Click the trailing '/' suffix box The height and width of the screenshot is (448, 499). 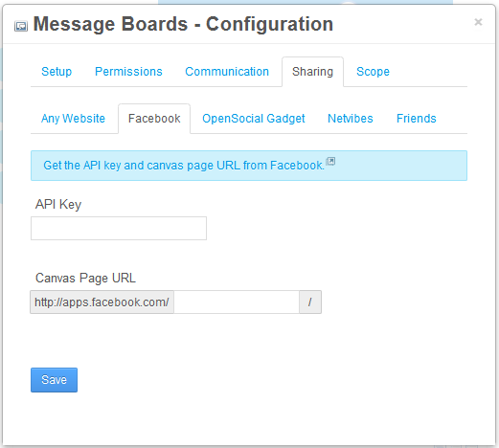click(x=310, y=302)
